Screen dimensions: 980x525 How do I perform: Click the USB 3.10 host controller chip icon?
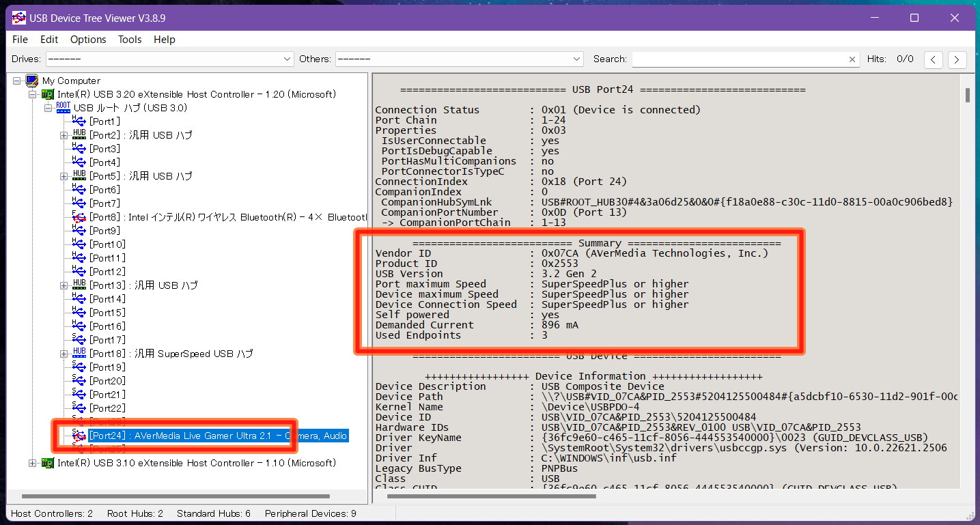point(48,463)
